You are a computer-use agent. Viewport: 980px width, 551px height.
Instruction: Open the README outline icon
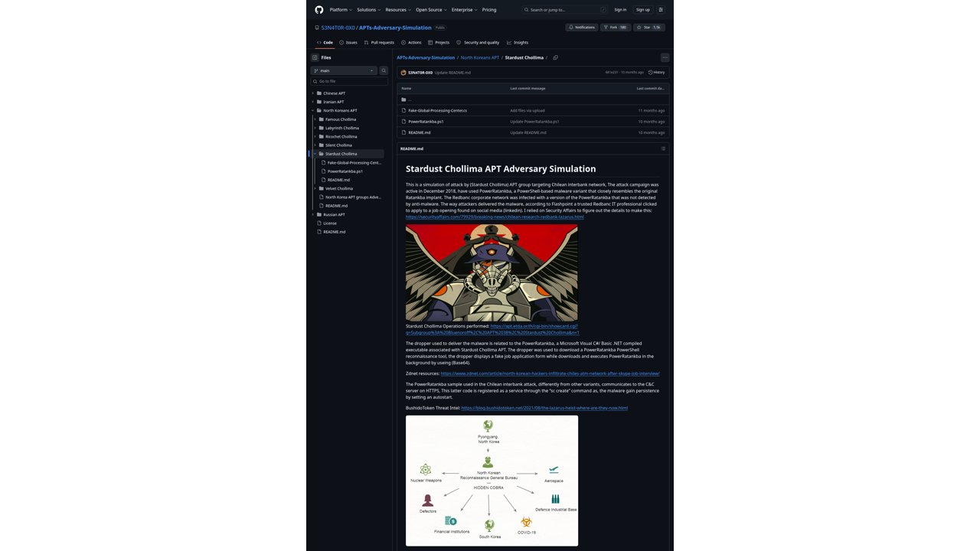[x=663, y=148]
